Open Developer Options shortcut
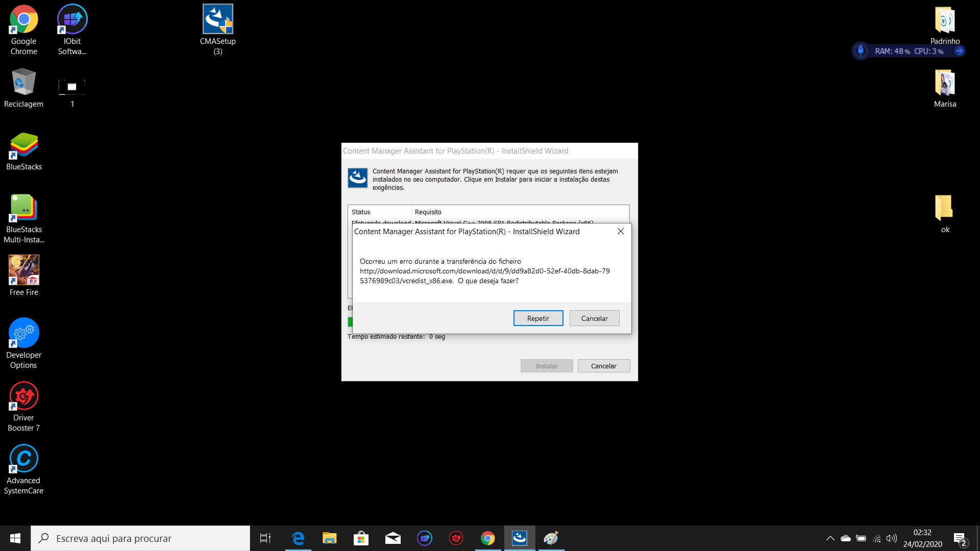The width and height of the screenshot is (980, 551). pyautogui.click(x=23, y=343)
